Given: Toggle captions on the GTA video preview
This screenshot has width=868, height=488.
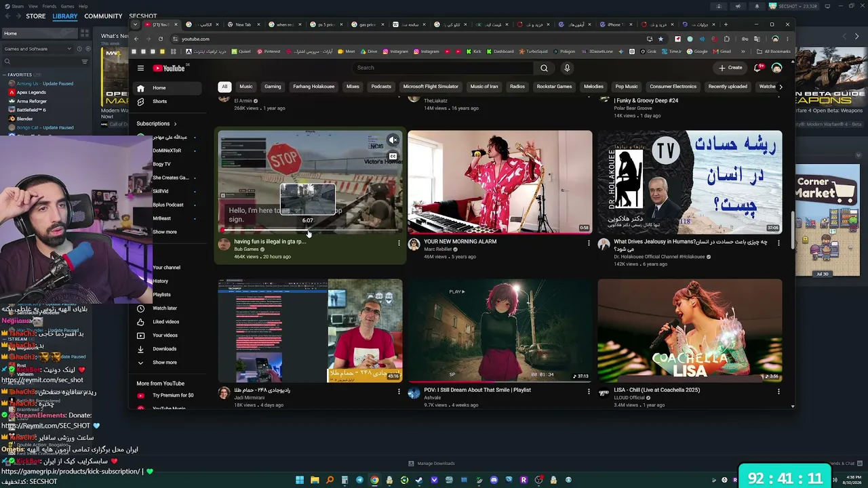Looking at the screenshot, I should pyautogui.click(x=393, y=157).
